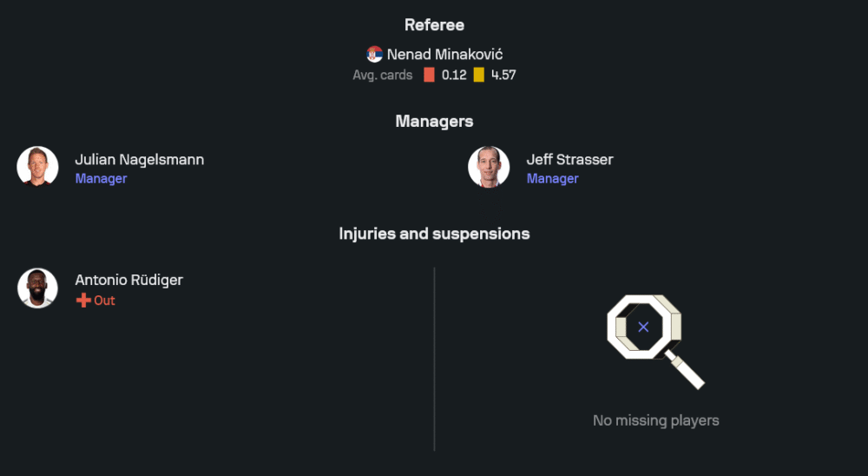Click the Manager label under Julian Nagelsmann
Screen dimensions: 868x476
coord(101,178)
